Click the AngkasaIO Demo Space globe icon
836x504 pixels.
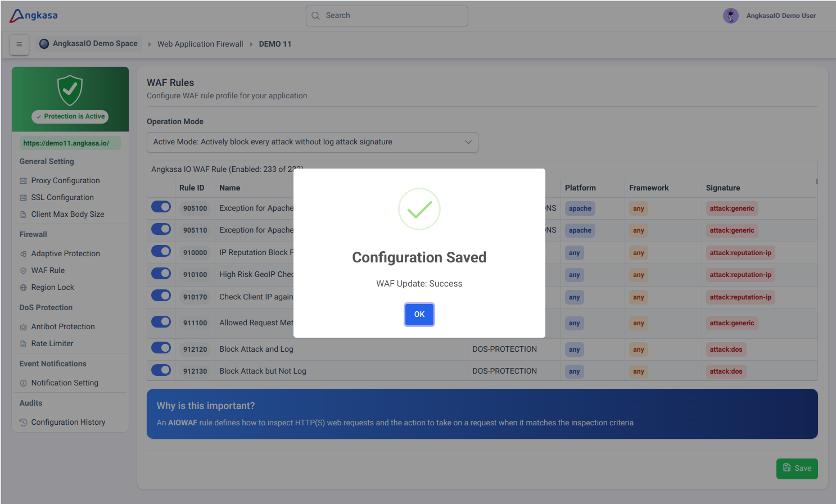[44, 44]
